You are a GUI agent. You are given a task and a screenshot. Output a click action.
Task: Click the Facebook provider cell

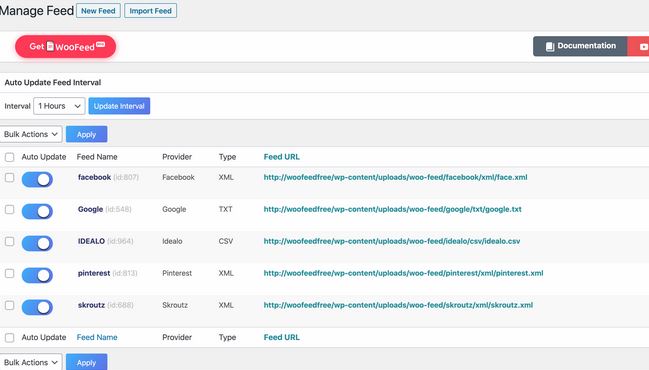click(178, 177)
